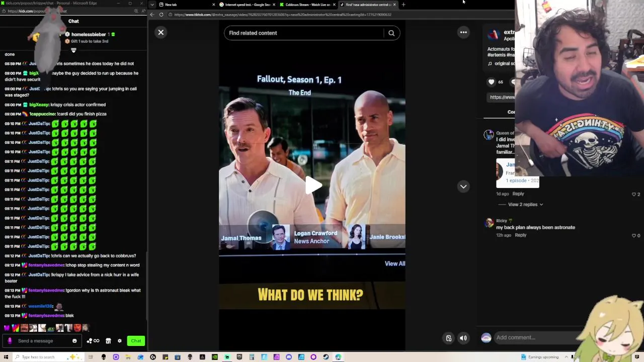Screen dimensions: 644x362
Task: Close the Internet speed test tab
Action: pos(274,5)
